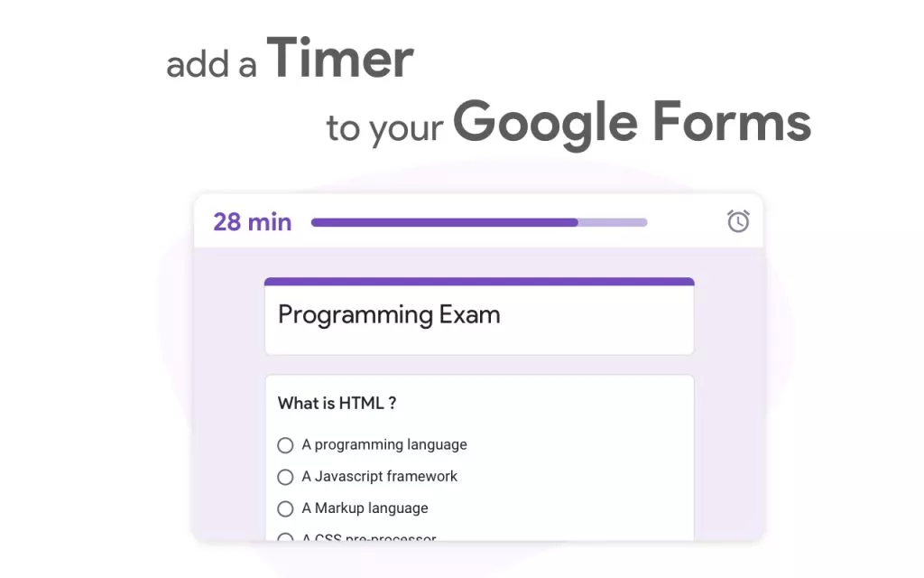
Task: Click the "add a" heading text
Action: [x=211, y=66]
